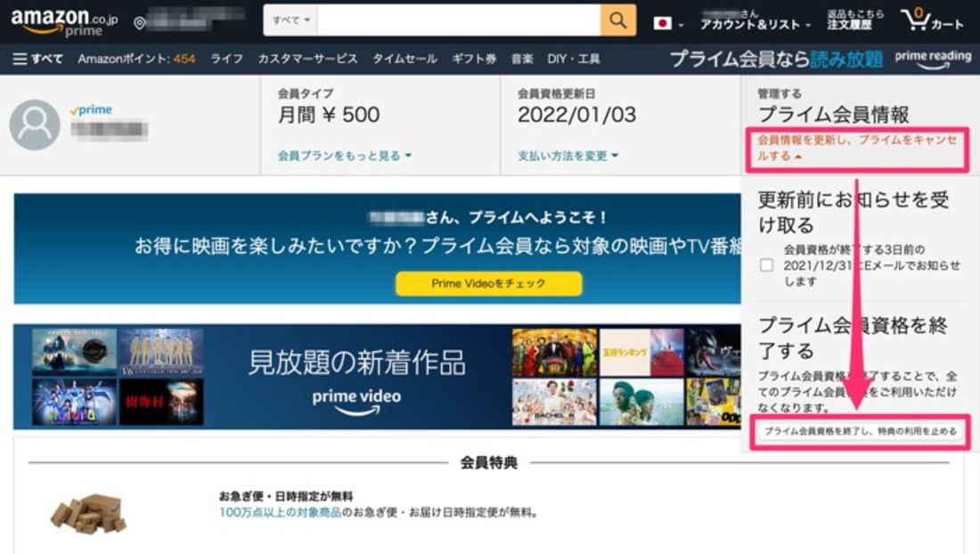
Task: Open the hamburger すべて menu
Action: coord(37,59)
